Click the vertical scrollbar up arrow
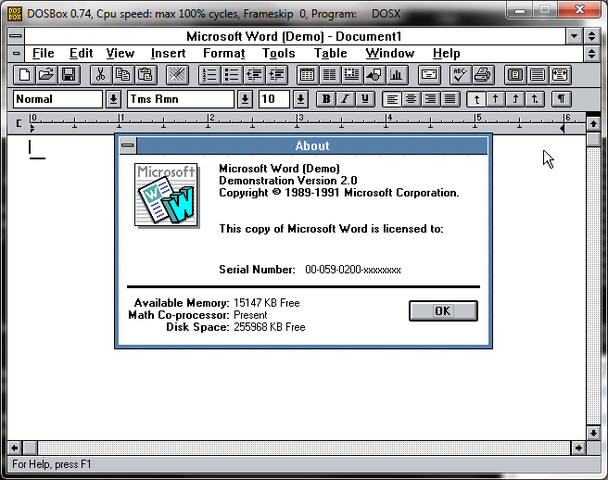Screen dimensions: 608x480 point(593,124)
